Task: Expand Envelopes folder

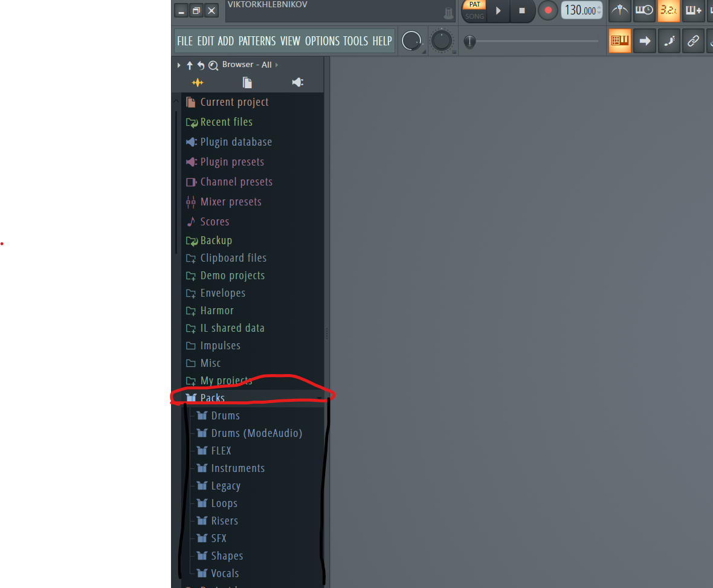Action: click(x=253, y=293)
